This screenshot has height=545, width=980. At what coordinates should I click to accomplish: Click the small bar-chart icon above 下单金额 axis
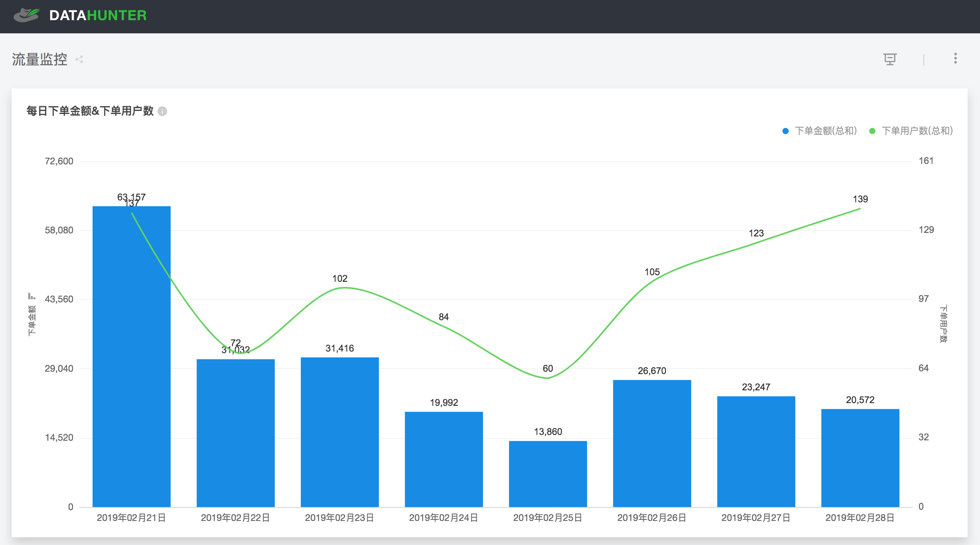(32, 296)
